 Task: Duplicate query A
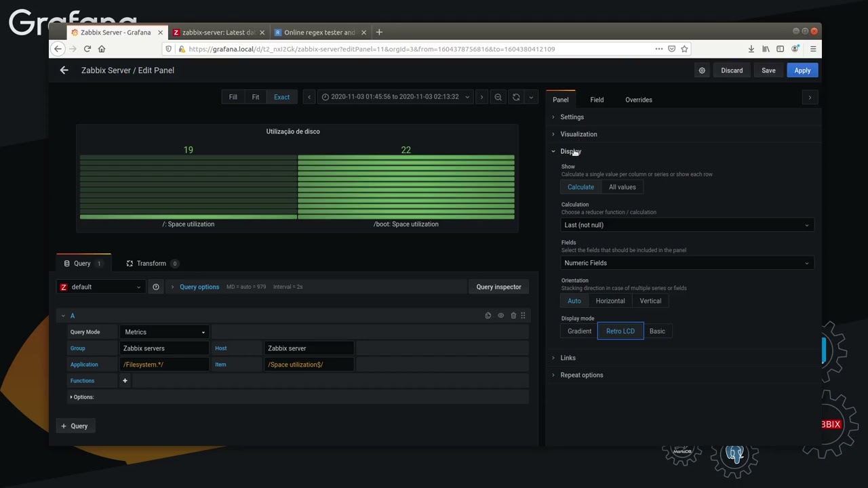(x=488, y=316)
